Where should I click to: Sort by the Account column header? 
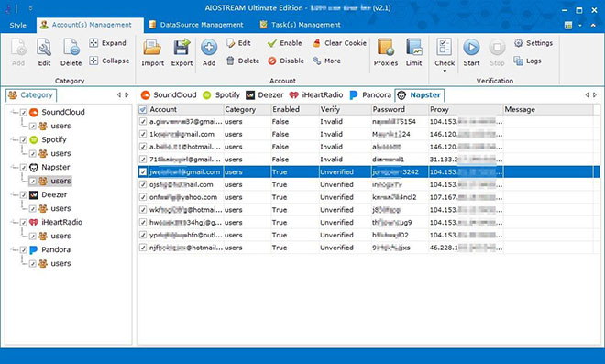pos(185,110)
